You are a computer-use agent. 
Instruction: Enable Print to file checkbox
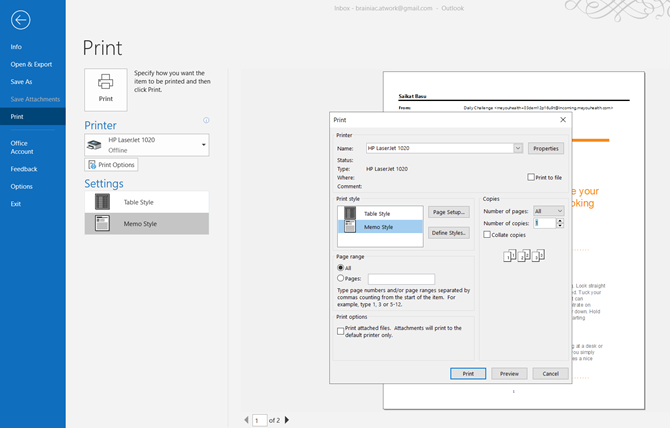(x=531, y=177)
